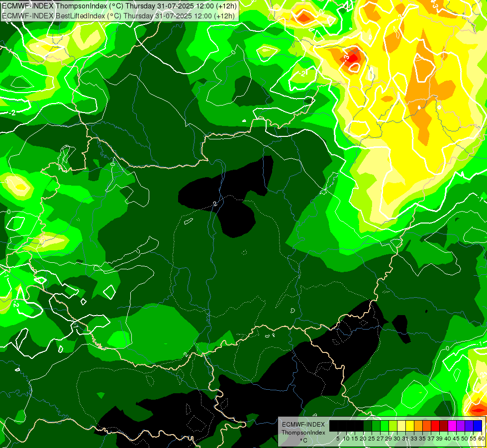
Task: Click the ThompsonIndex label in the legend box
Action: [x=303, y=433]
